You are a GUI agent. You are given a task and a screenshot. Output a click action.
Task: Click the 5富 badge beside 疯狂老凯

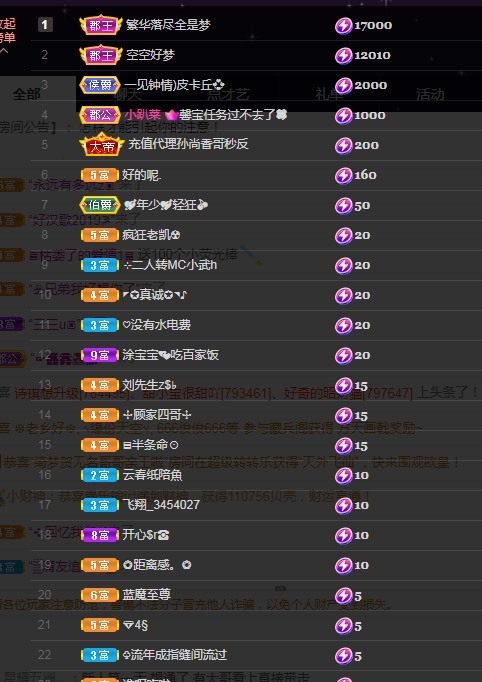[x=100, y=235]
